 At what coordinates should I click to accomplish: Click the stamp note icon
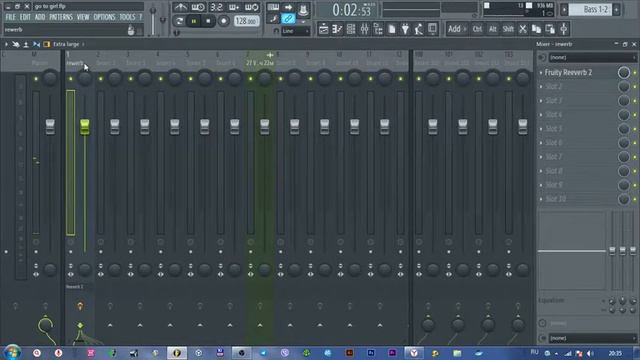pyautogui.click(x=303, y=9)
